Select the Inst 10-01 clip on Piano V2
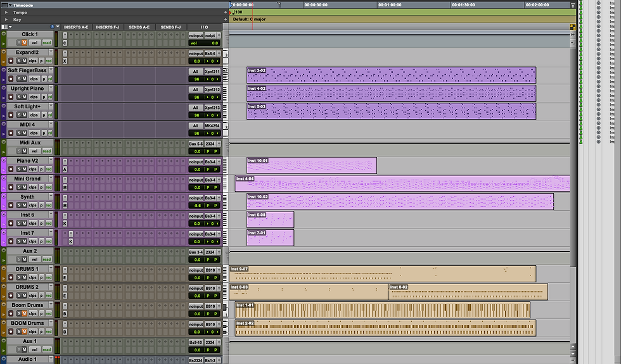The width and height of the screenshot is (621, 364). (x=311, y=165)
